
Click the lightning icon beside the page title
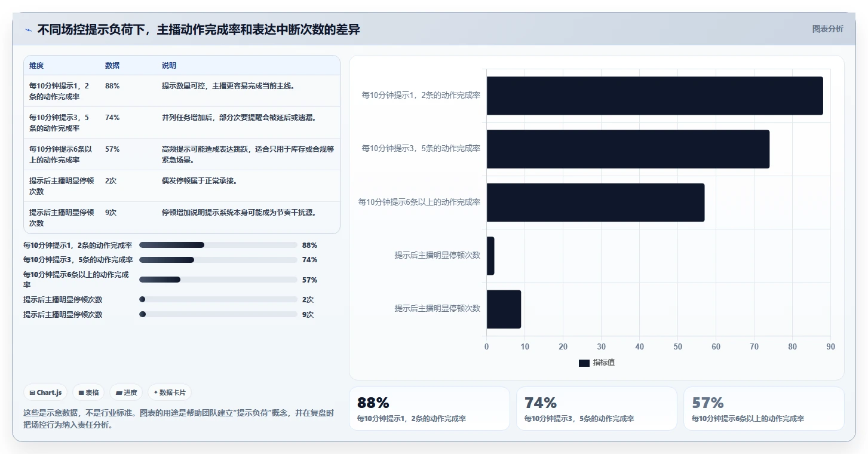pyautogui.click(x=28, y=30)
